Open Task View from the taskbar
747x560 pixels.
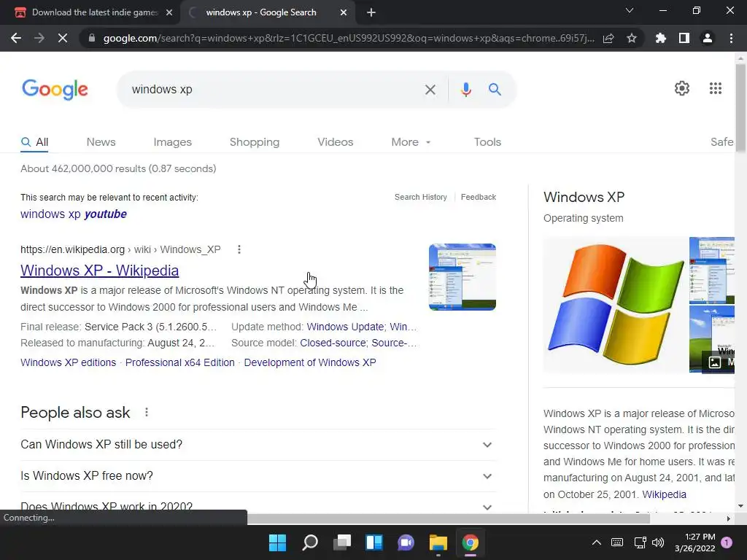point(341,542)
